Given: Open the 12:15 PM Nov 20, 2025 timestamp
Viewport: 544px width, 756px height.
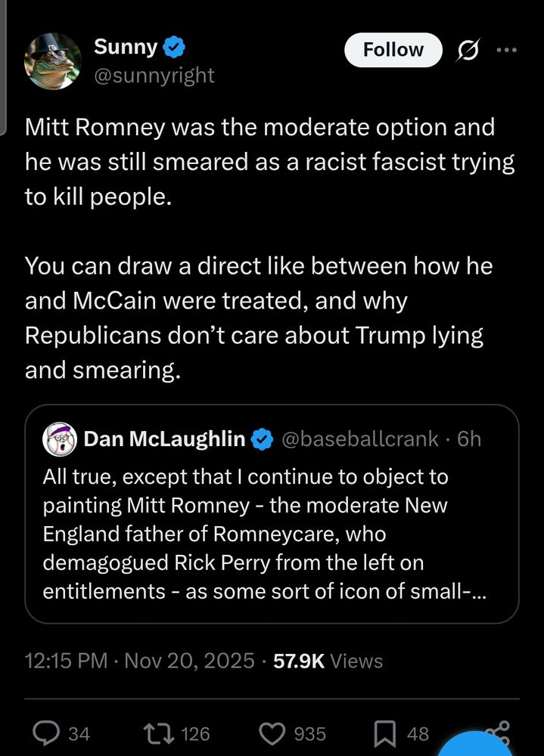Looking at the screenshot, I should 139,661.
